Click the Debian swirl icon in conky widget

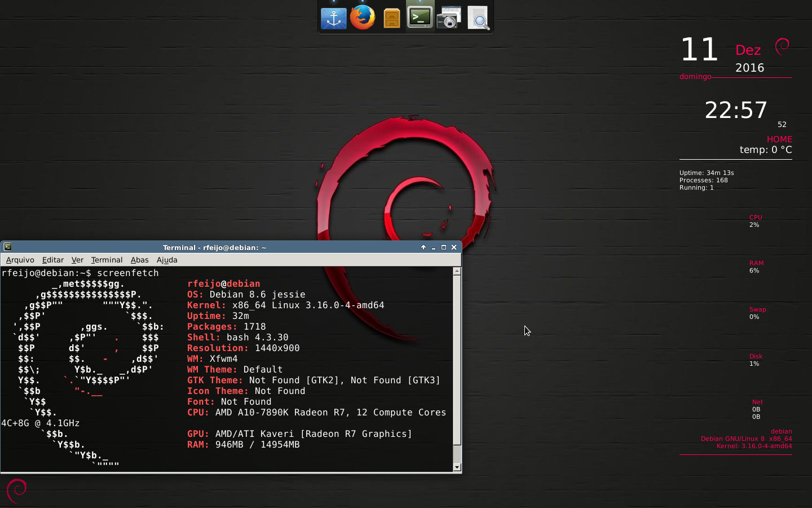point(782,46)
